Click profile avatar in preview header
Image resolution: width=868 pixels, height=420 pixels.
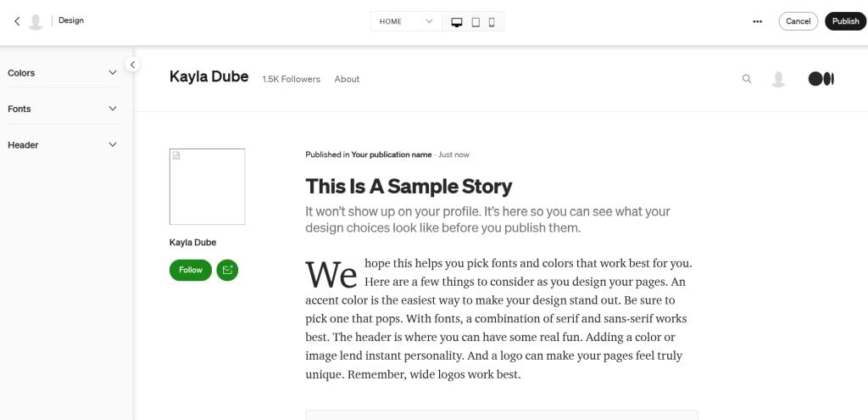[x=778, y=79]
